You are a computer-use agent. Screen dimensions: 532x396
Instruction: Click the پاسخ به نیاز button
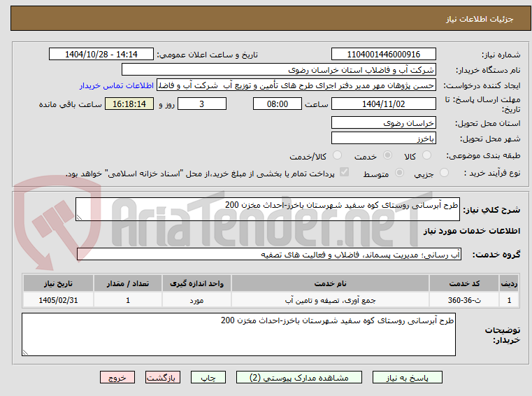click(x=407, y=378)
